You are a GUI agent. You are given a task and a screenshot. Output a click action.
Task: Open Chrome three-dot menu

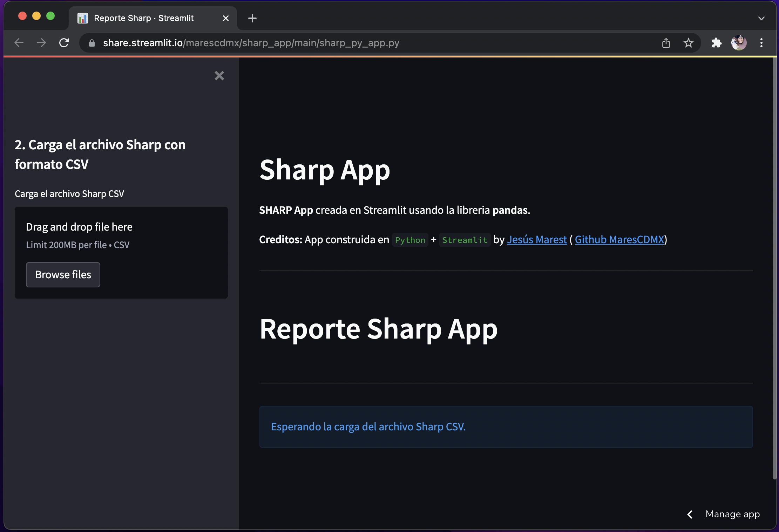pyautogui.click(x=761, y=43)
